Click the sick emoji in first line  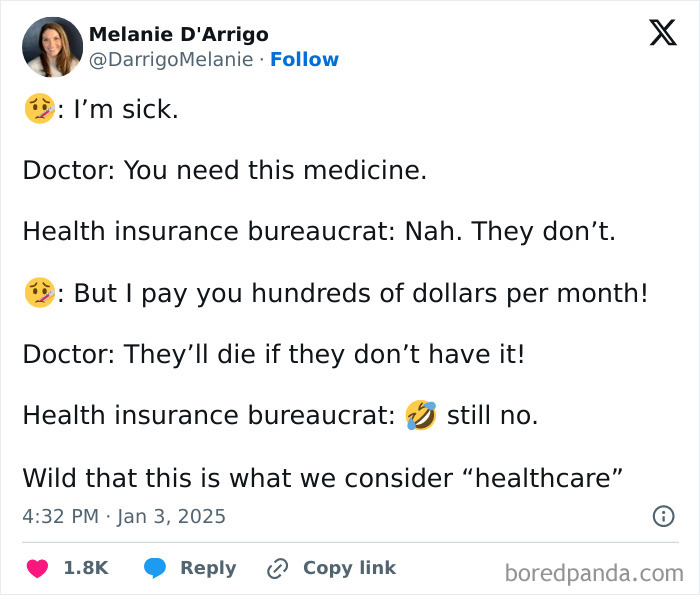(x=37, y=109)
